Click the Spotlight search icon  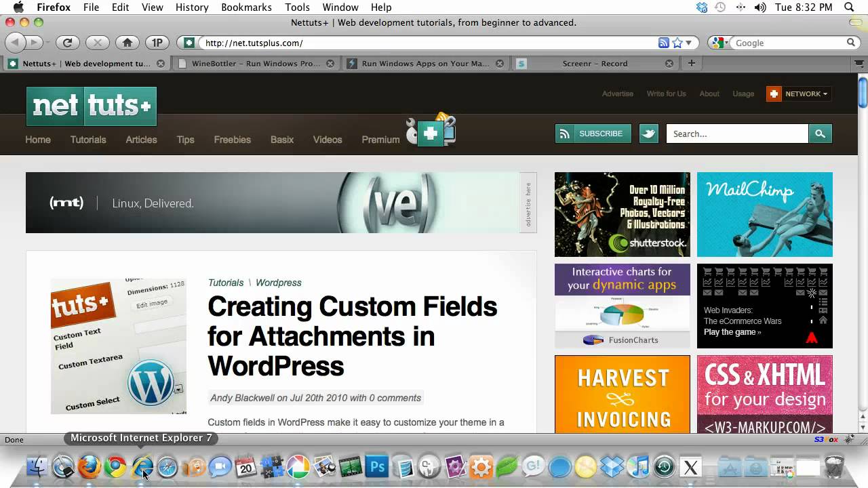849,7
